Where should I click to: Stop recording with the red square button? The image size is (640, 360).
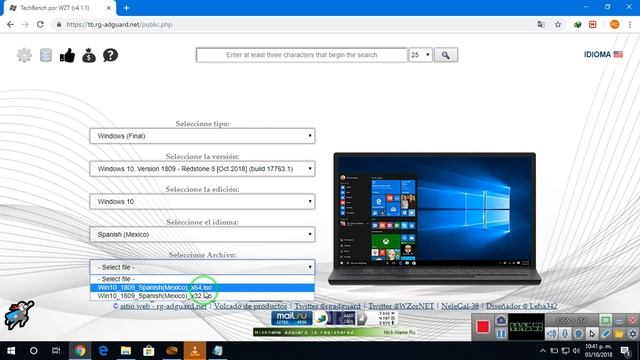tap(482, 327)
